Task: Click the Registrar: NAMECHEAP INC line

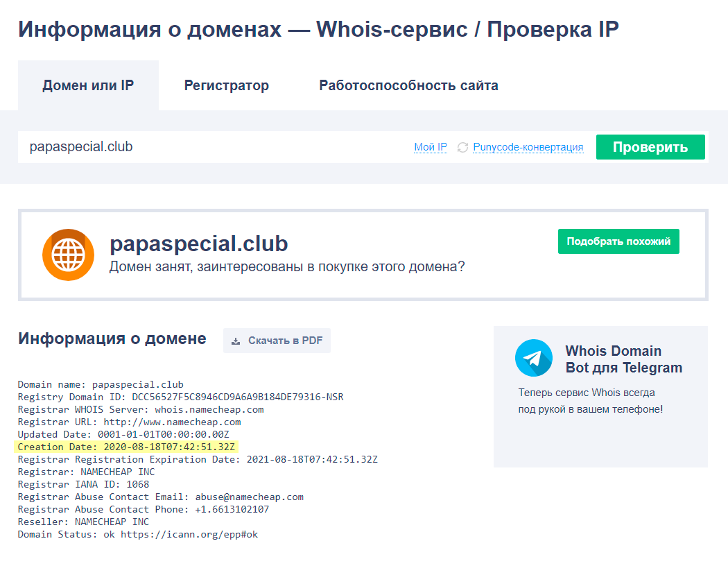Action: (x=87, y=472)
